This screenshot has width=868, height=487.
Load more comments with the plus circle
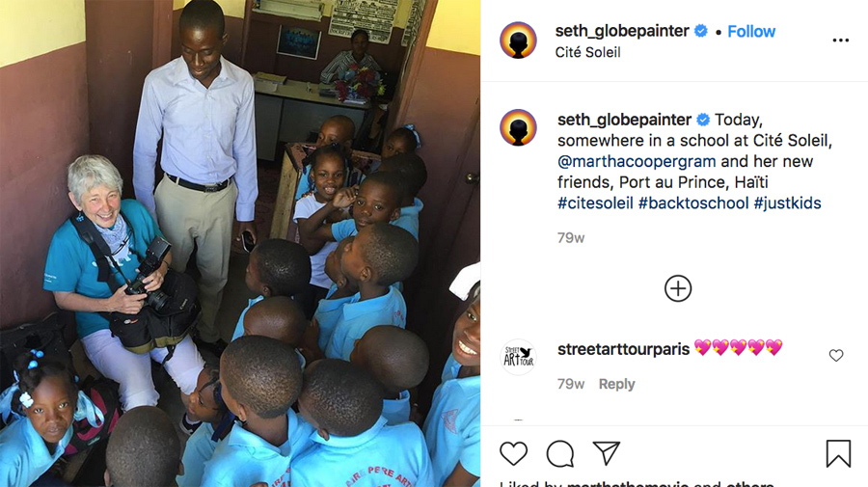click(678, 288)
